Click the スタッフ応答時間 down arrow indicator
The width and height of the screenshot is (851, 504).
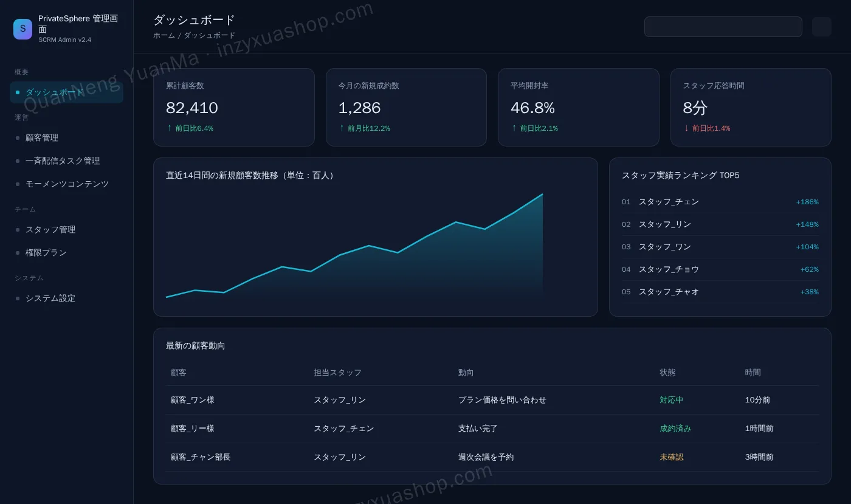pyautogui.click(x=686, y=128)
